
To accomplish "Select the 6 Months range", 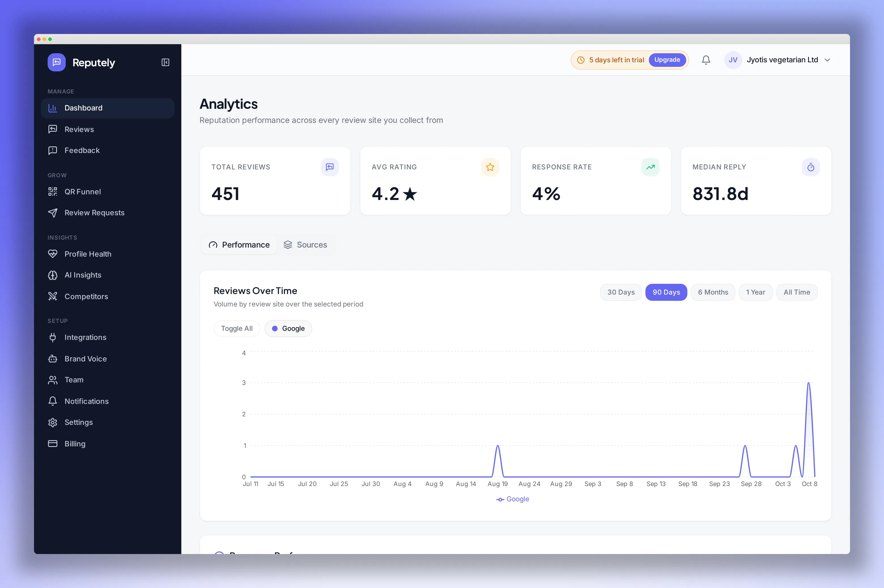I will [713, 292].
